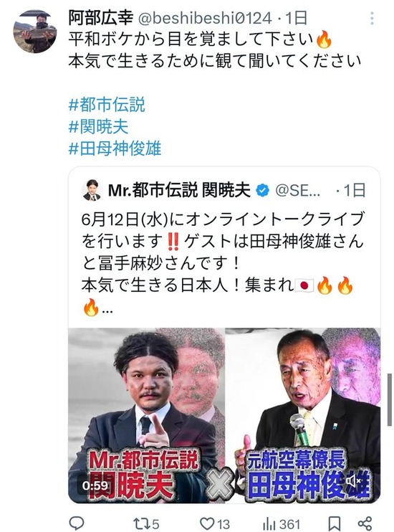This screenshot has width=394, height=532.
Task: Click the share icon
Action: (x=365, y=523)
